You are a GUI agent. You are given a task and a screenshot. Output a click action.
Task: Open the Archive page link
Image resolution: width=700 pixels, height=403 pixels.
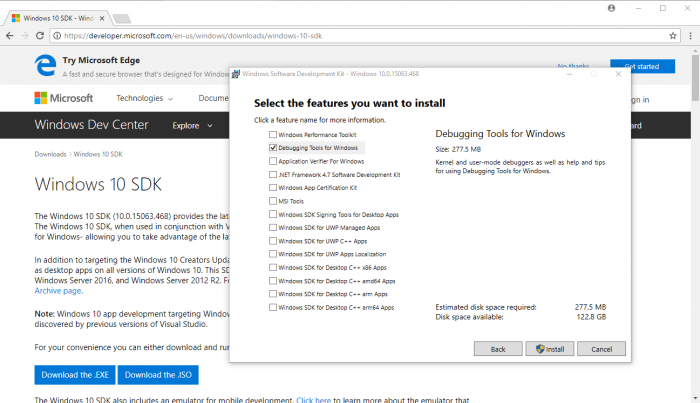click(x=58, y=291)
